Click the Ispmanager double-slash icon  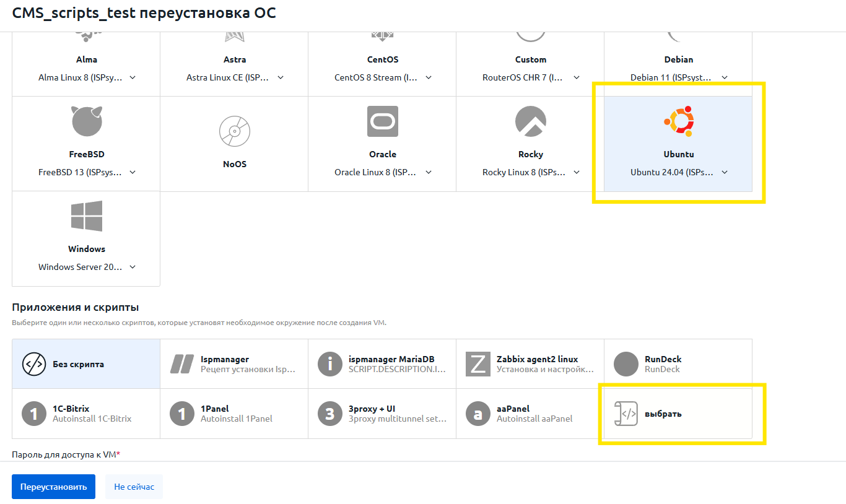click(x=181, y=364)
